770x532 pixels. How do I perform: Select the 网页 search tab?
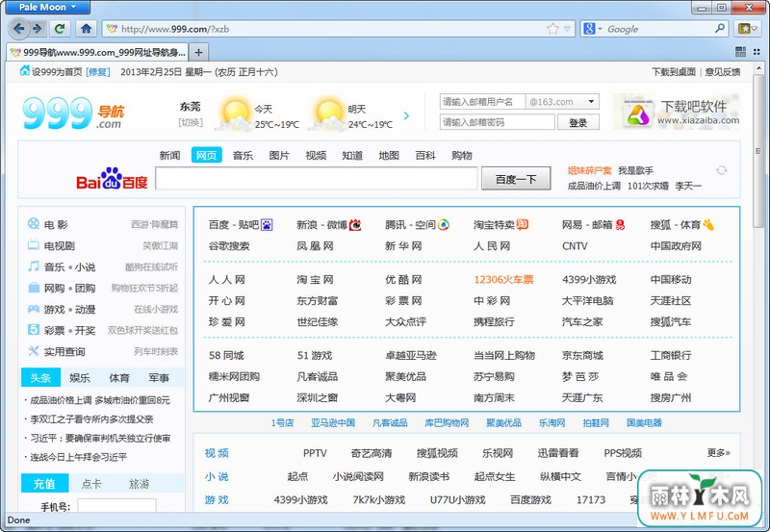(206, 156)
